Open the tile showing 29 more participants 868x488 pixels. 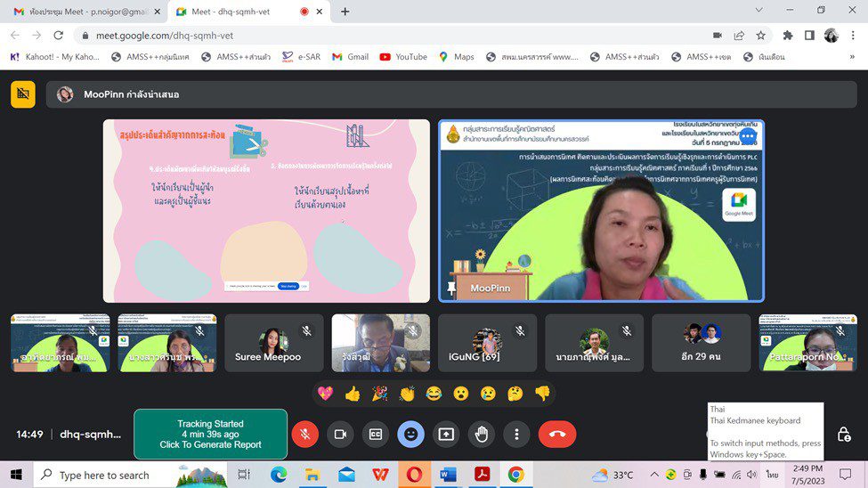click(x=702, y=343)
